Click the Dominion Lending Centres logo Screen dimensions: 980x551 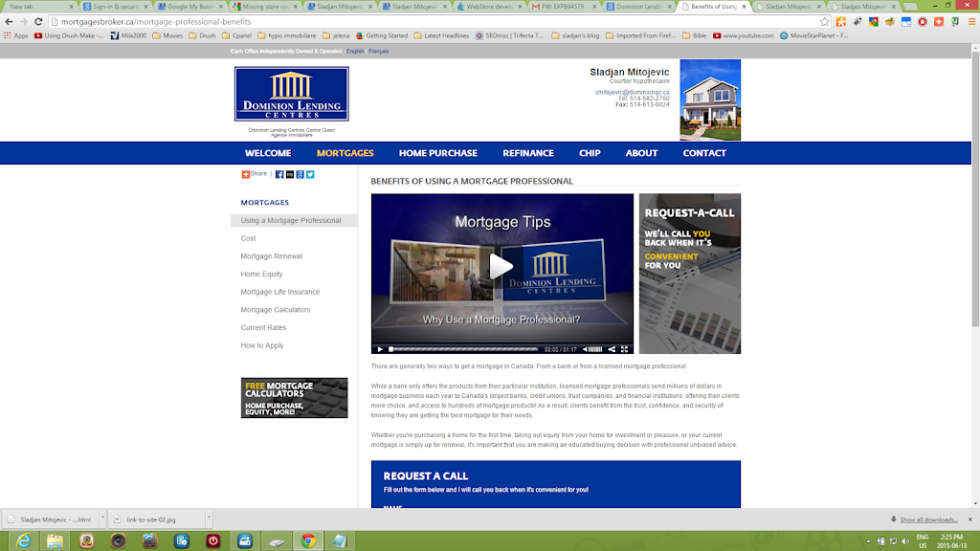click(291, 94)
